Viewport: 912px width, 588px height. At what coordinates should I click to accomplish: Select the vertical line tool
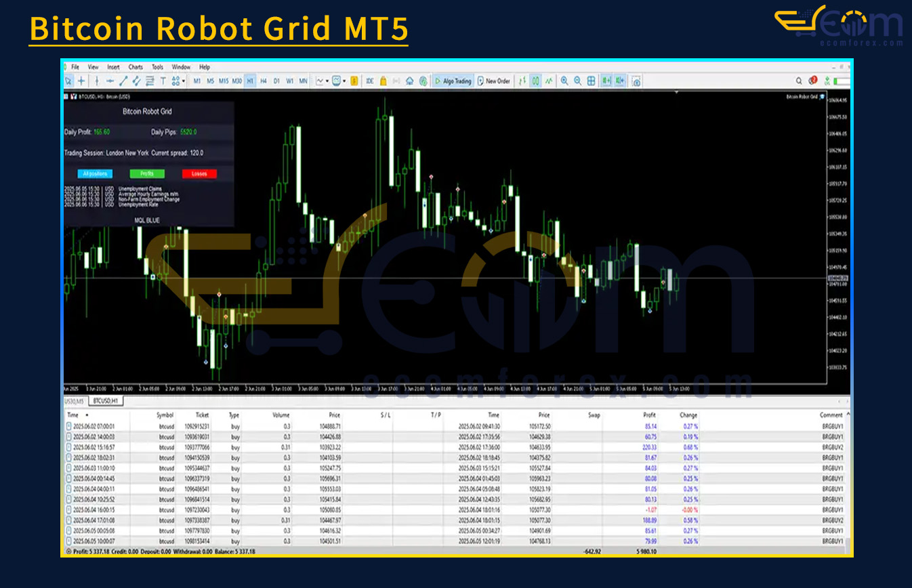(x=97, y=81)
